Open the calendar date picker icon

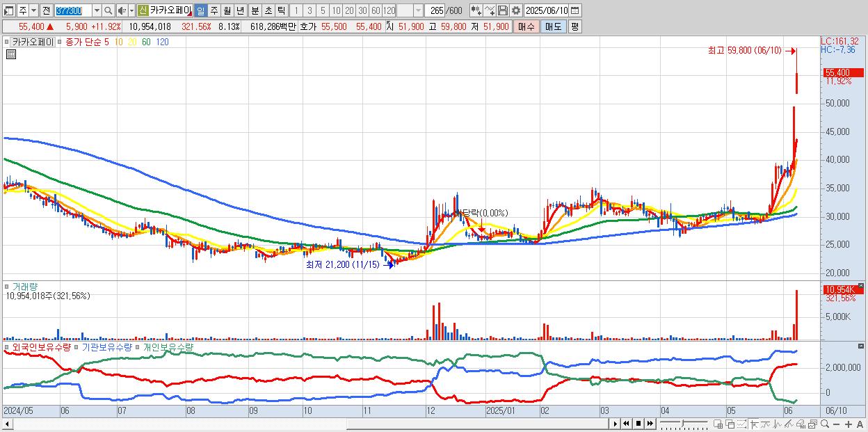point(575,10)
